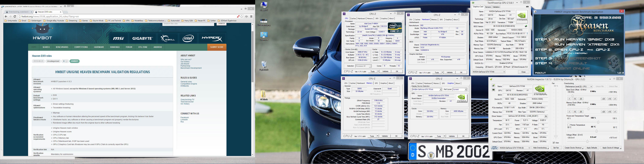Click the GIGABYTE sponsor logo

(142, 39)
